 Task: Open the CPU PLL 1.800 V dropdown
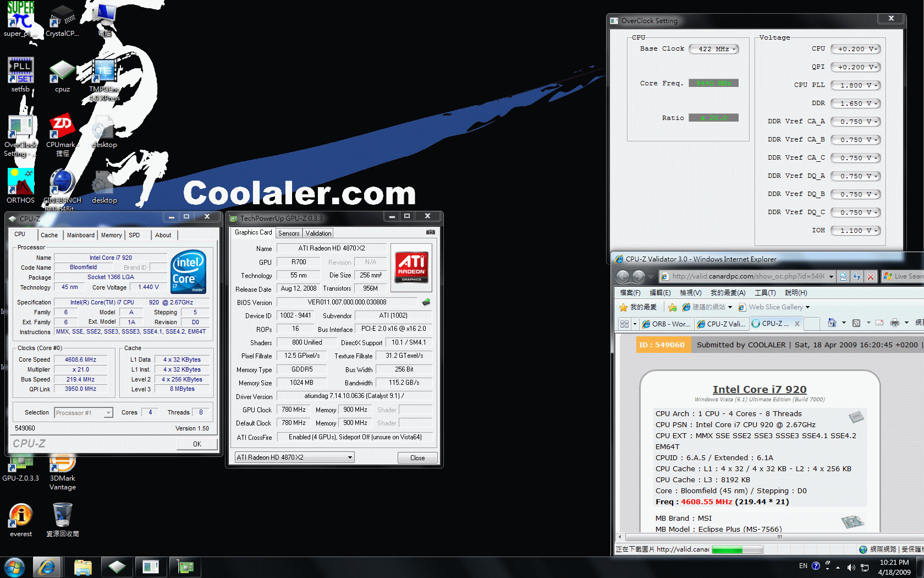(x=856, y=85)
